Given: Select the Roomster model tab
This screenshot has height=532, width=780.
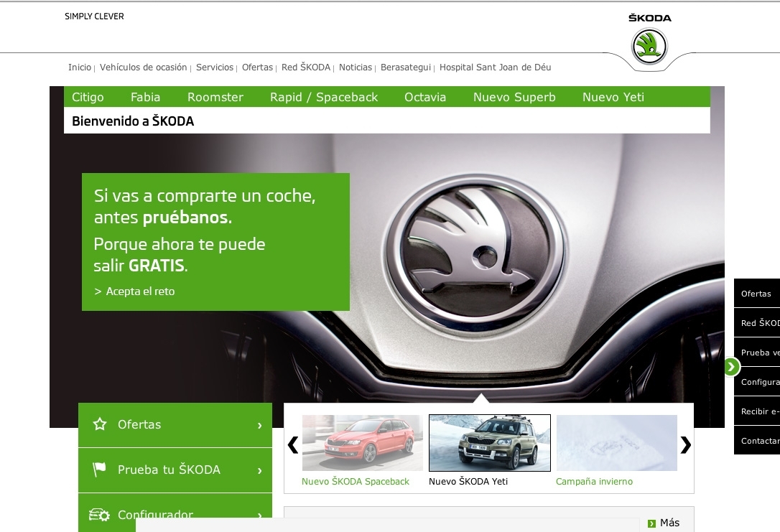Looking at the screenshot, I should pos(215,97).
